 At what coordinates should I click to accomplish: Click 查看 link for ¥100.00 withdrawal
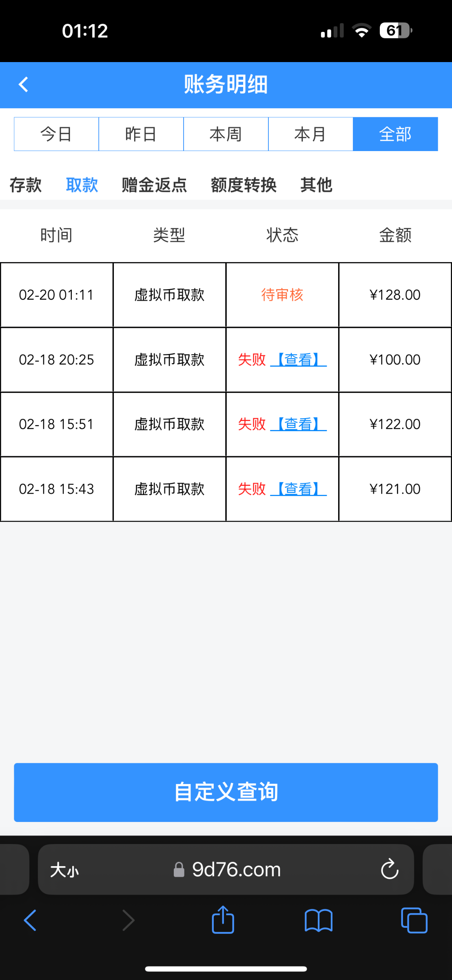[299, 360]
